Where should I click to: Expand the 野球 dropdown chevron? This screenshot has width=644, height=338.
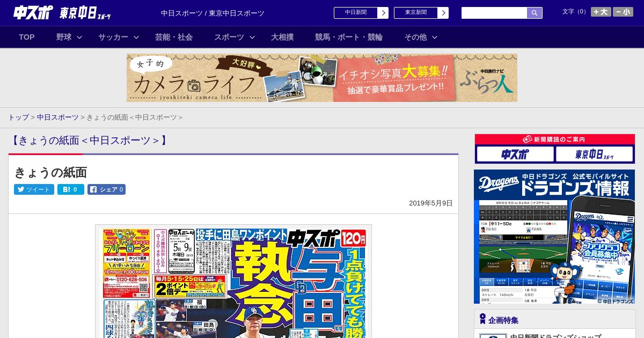[x=79, y=37]
